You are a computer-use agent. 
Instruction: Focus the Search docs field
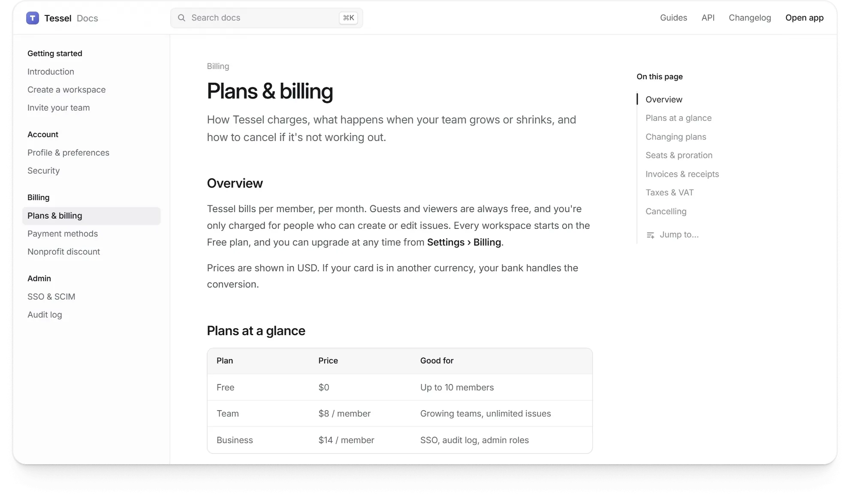pos(266,18)
